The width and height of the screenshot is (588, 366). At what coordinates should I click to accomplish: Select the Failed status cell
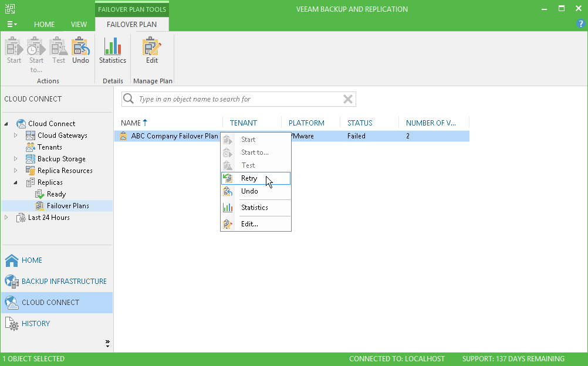pos(356,135)
